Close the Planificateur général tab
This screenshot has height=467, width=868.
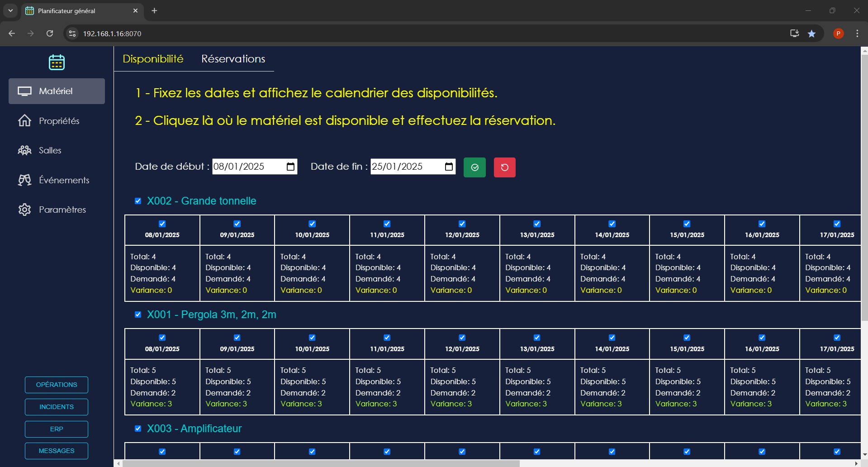[x=135, y=10]
